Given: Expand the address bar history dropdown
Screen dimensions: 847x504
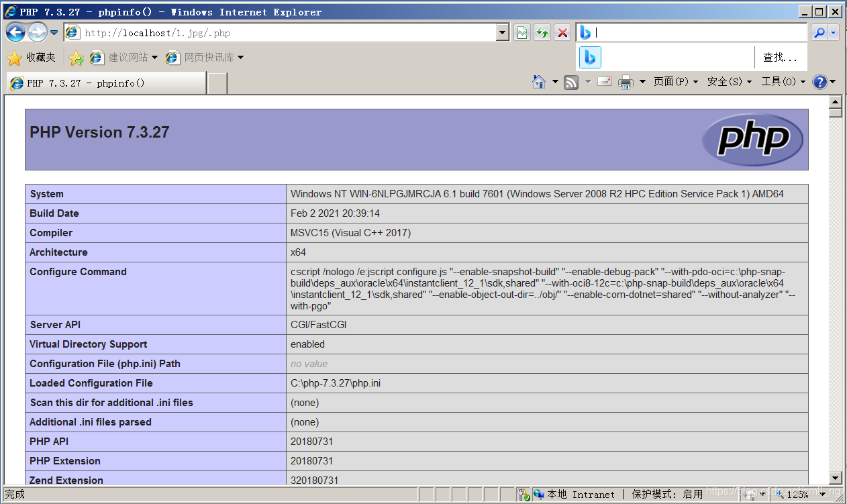Looking at the screenshot, I should click(x=503, y=32).
